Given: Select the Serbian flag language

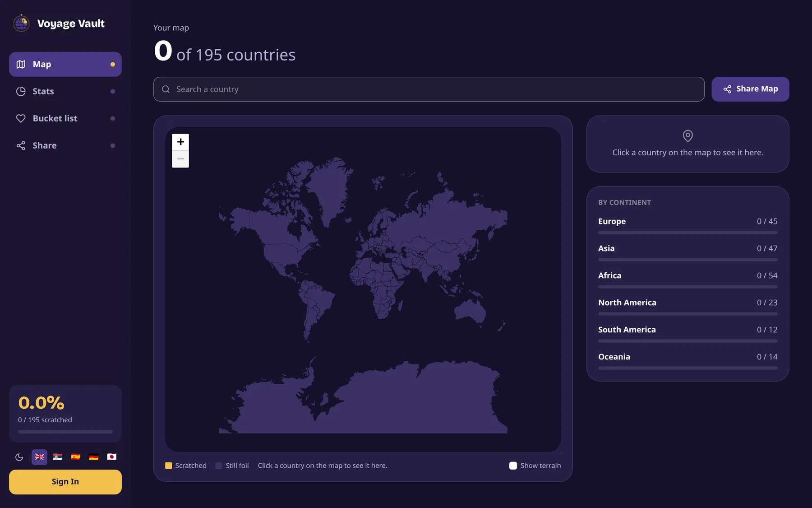Looking at the screenshot, I should click(57, 457).
